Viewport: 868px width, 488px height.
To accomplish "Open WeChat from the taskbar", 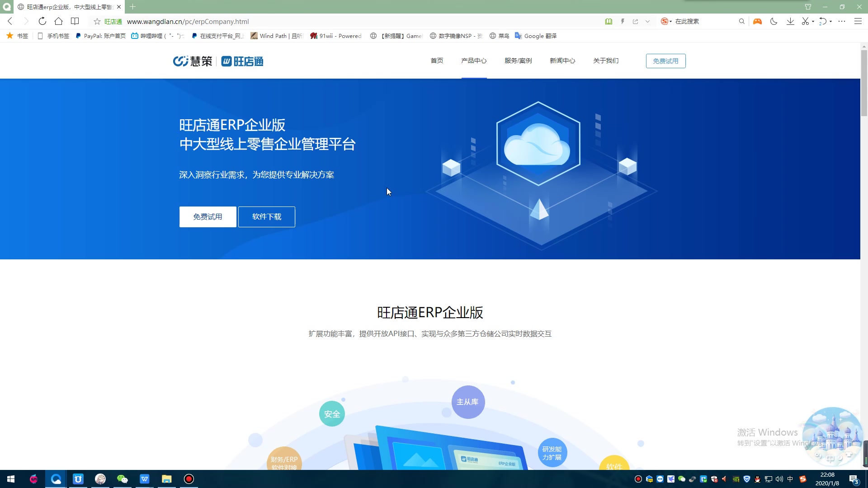I will pos(122,479).
